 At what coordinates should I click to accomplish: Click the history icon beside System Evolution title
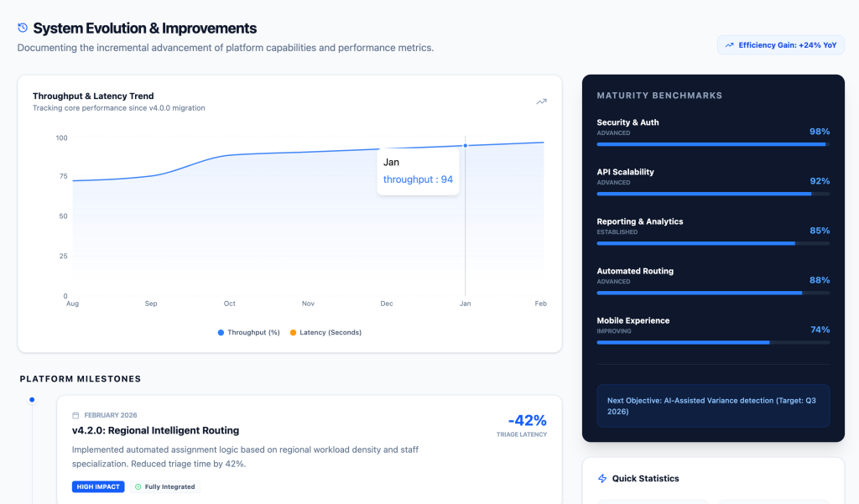coord(23,28)
